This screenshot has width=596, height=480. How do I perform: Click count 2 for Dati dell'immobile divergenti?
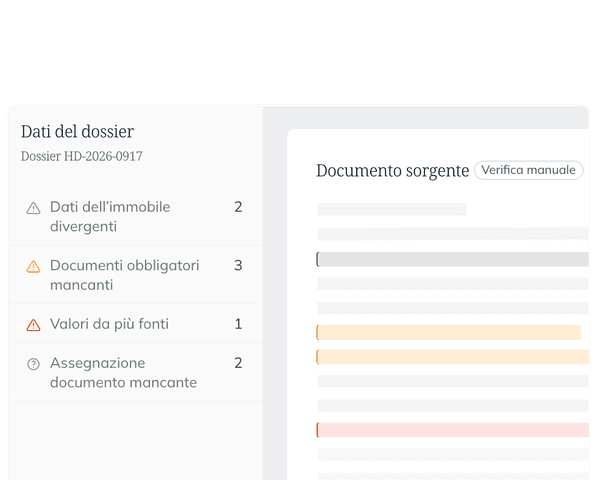[x=238, y=207]
